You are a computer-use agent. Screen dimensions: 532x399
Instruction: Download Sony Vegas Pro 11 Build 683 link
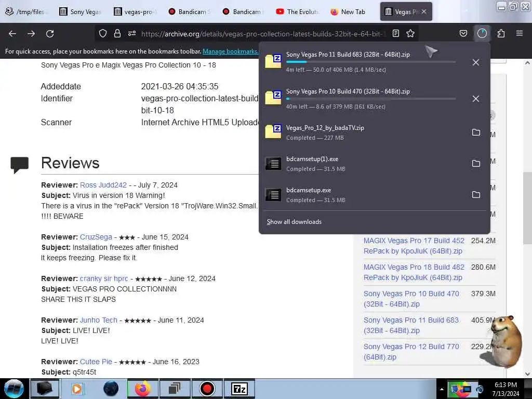(411, 325)
